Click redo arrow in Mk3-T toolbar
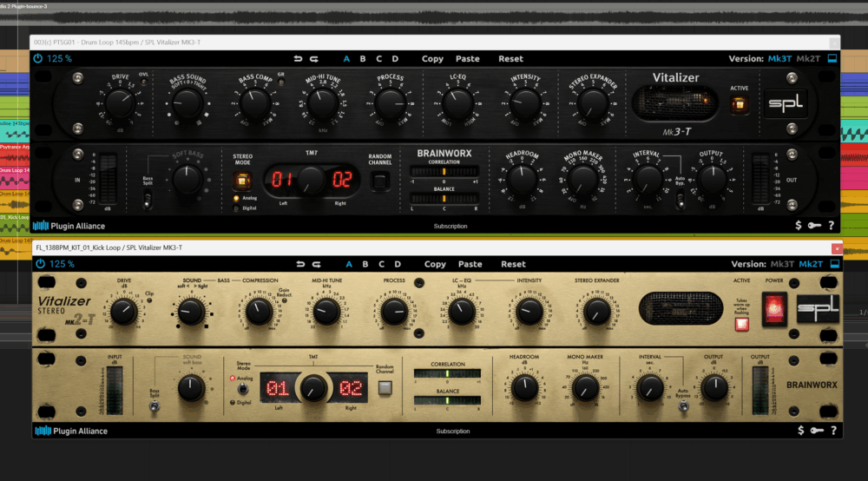868x481 pixels. (314, 59)
